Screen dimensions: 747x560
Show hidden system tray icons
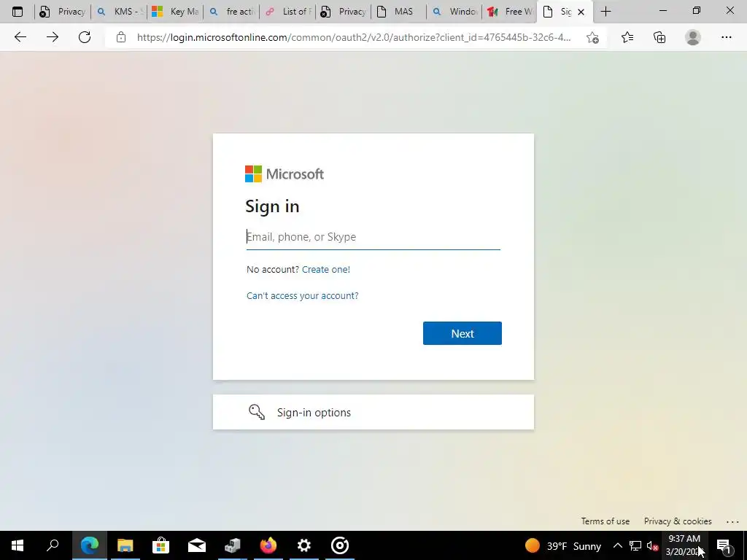(x=617, y=545)
